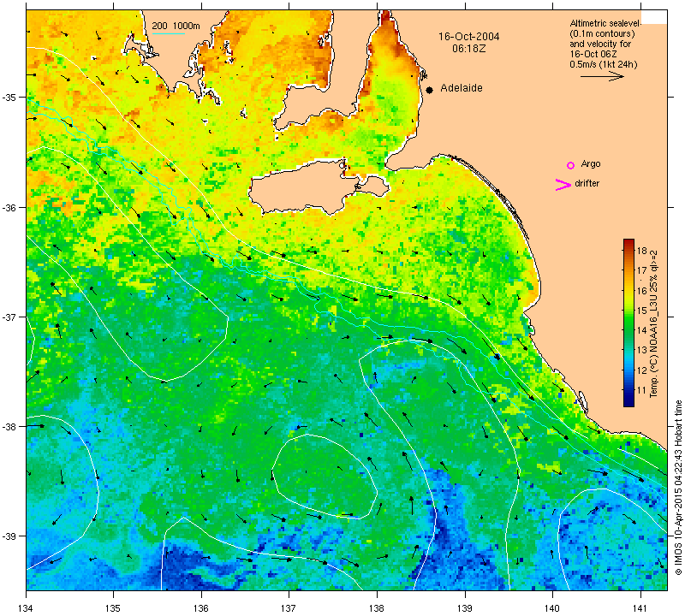
Task: Click the 13 value on the temperature scale
Action: 641,351
